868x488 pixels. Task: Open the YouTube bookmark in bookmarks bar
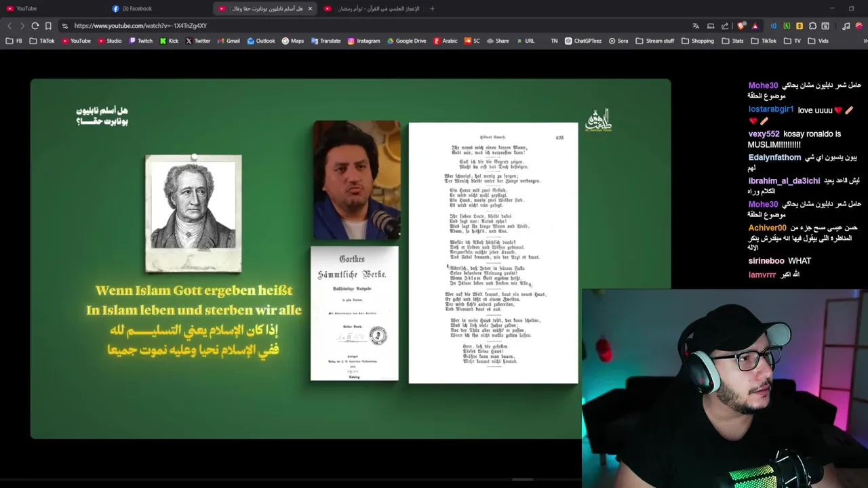tap(76, 41)
